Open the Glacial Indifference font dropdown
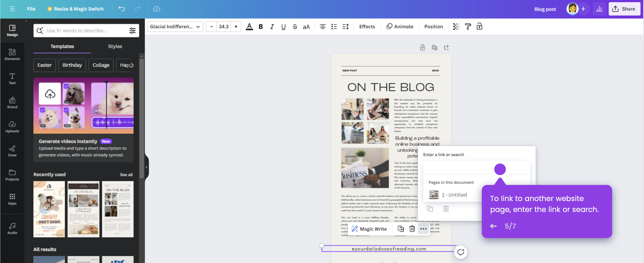Screen dimensions: 644x263 pyautogui.click(x=175, y=26)
